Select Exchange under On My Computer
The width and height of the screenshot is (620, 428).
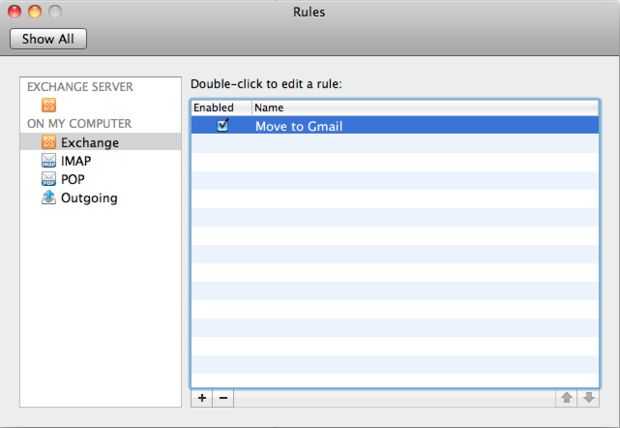click(100, 142)
